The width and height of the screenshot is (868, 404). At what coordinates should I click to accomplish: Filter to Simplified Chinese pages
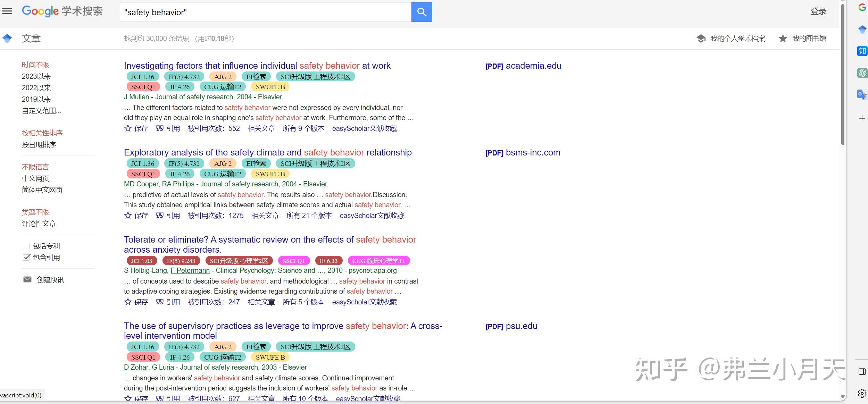tap(42, 190)
